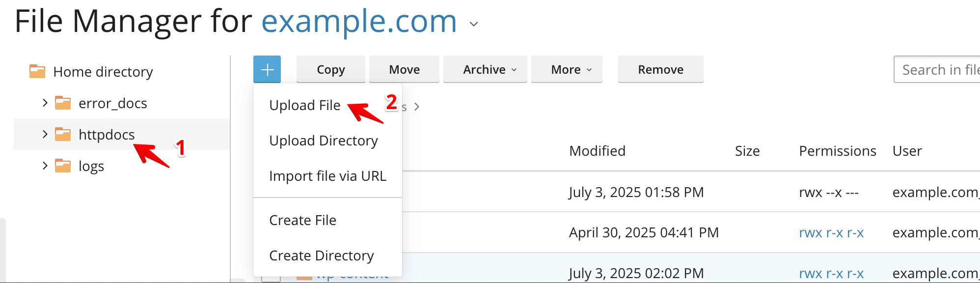Open the More dropdown
The width and height of the screenshot is (980, 283).
(567, 69)
